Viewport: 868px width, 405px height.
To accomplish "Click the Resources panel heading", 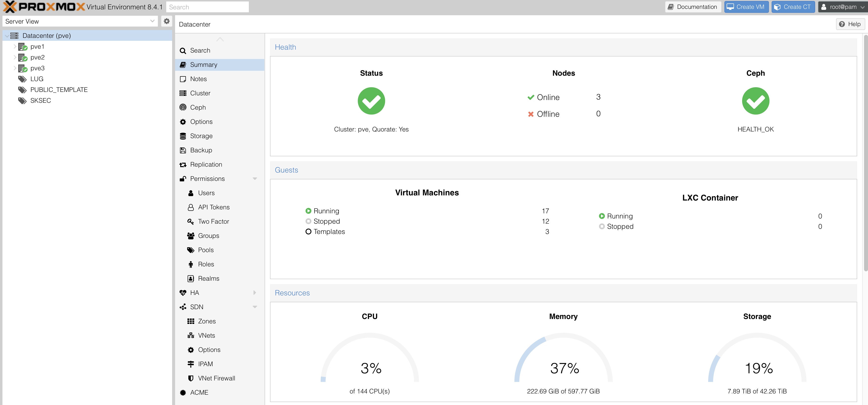I will [292, 293].
